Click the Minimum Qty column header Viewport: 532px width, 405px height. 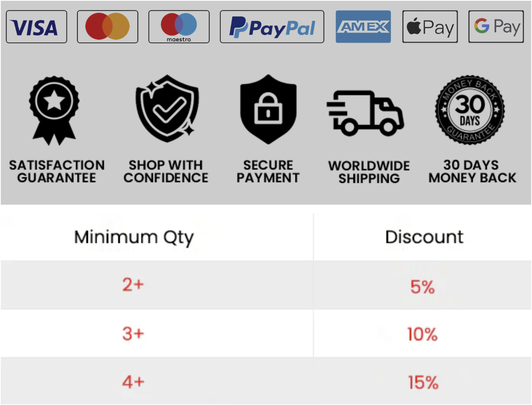(134, 237)
